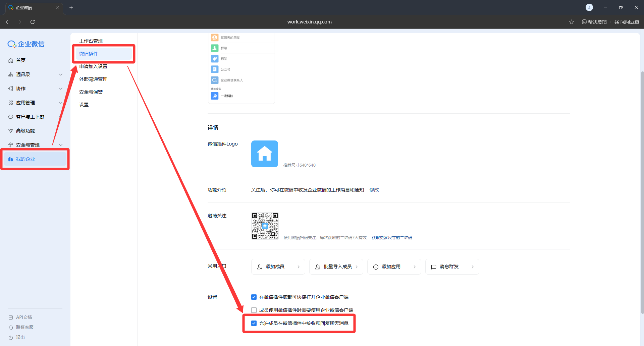The height and width of the screenshot is (346, 644).
Task: Click the 客户与上下游 chat icon
Action: (11, 117)
